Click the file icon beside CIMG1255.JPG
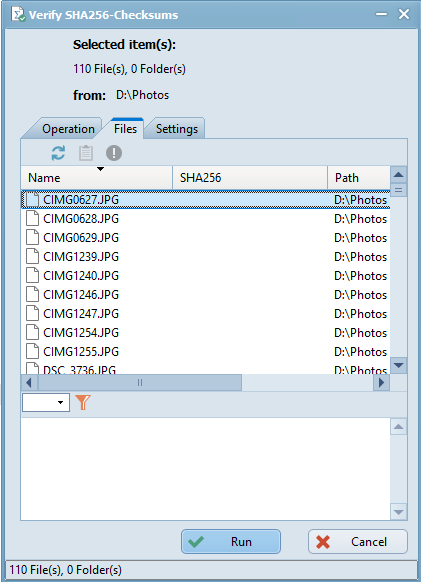 point(33,352)
